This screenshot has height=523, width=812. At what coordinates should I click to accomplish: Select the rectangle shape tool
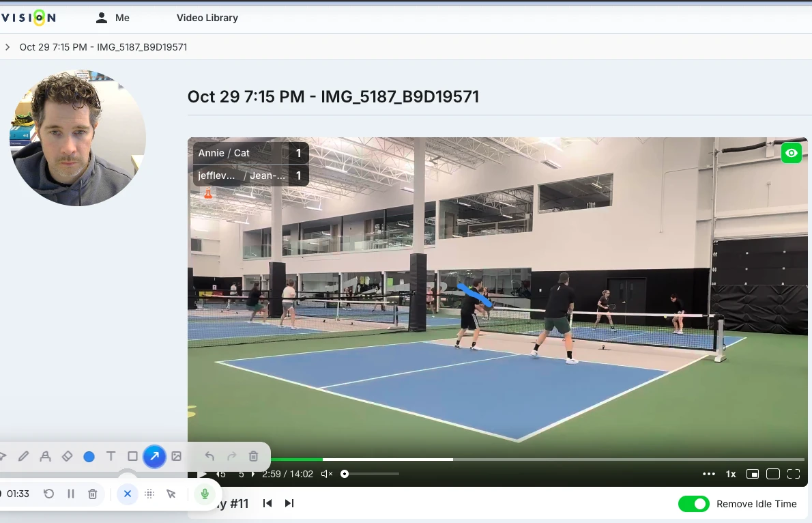pos(132,456)
